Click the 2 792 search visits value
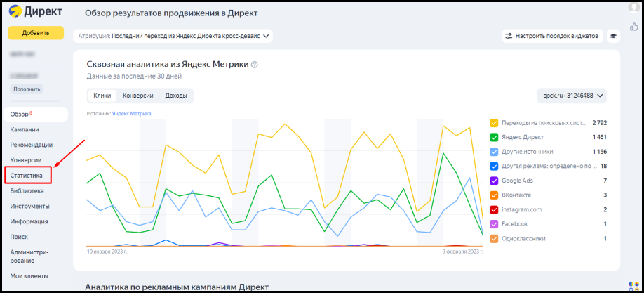The image size is (644, 293). 599,123
